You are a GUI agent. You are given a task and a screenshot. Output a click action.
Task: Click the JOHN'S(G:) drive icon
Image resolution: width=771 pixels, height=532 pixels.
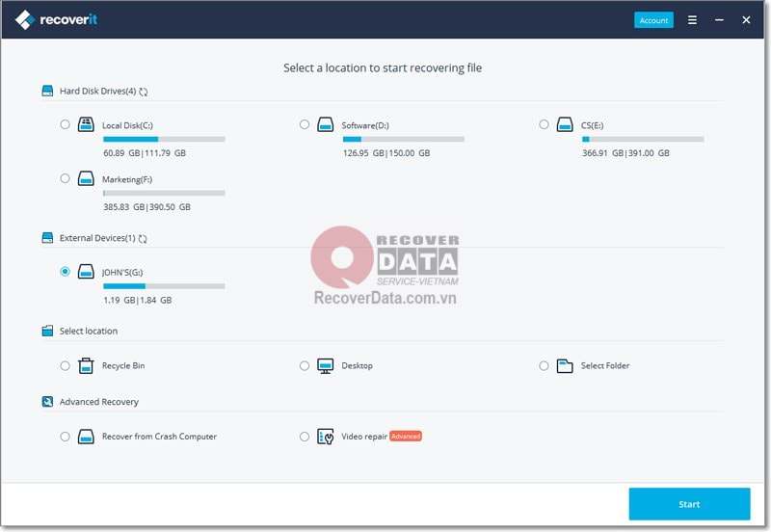[x=86, y=272]
